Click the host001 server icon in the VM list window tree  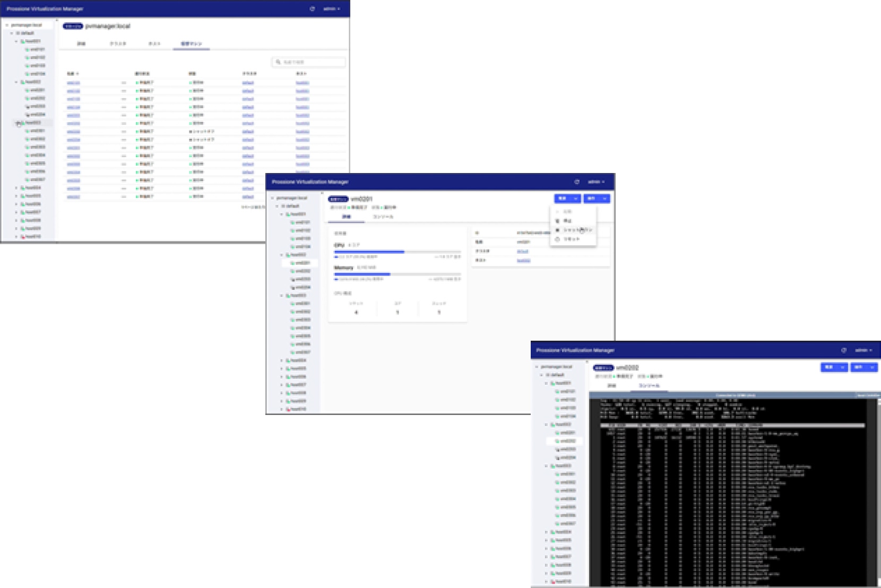pyautogui.click(x=23, y=41)
